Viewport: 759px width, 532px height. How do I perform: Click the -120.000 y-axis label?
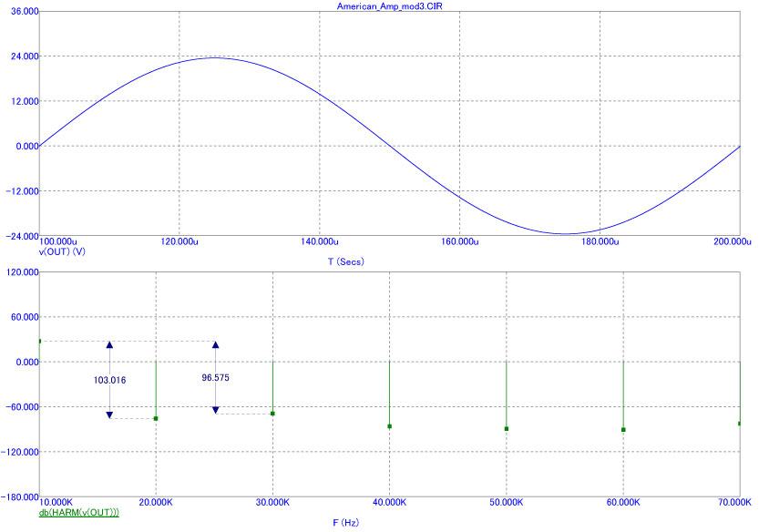20,452
